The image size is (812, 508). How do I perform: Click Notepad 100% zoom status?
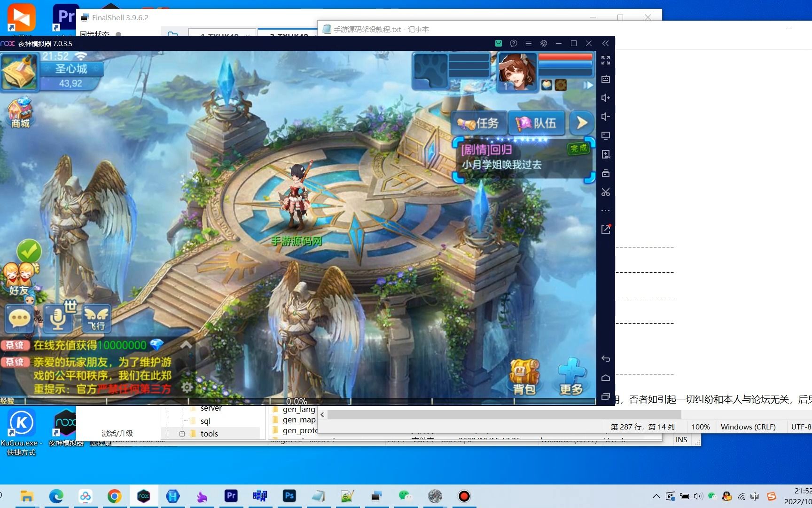[x=700, y=427]
